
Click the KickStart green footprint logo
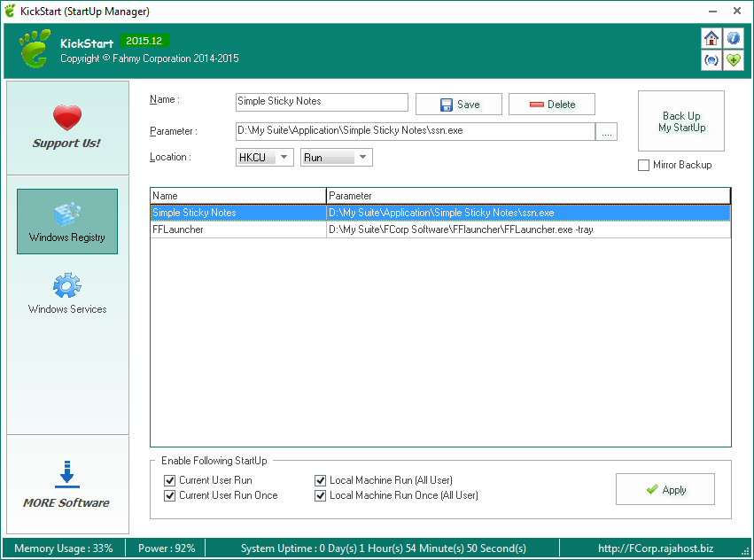[x=35, y=49]
